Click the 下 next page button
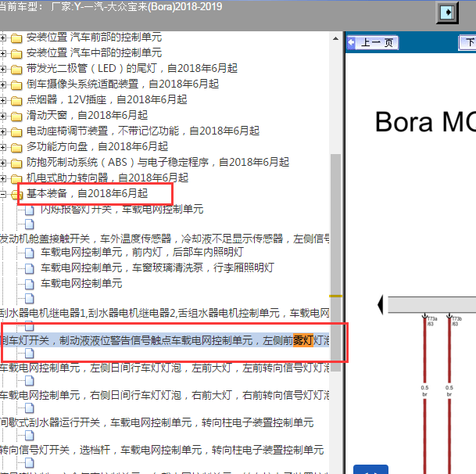This screenshot has width=476, height=474. pyautogui.click(x=467, y=42)
